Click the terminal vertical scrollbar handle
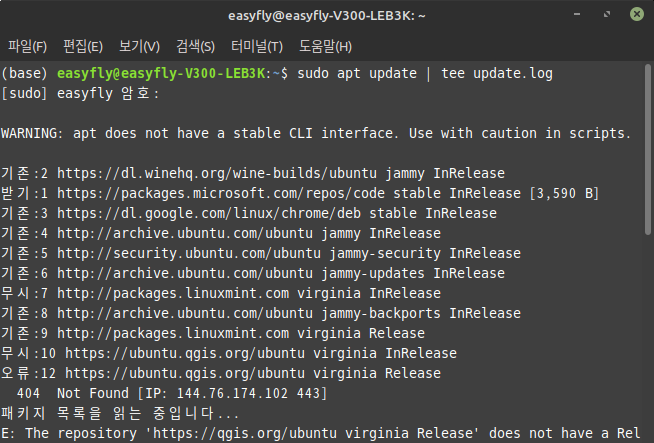The image size is (654, 443). click(x=648, y=149)
